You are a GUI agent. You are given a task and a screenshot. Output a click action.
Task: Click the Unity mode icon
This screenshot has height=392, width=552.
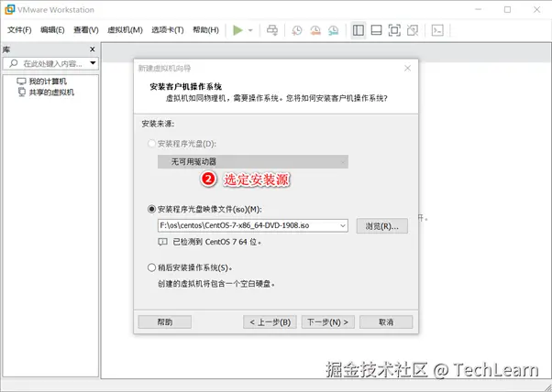coord(413,30)
